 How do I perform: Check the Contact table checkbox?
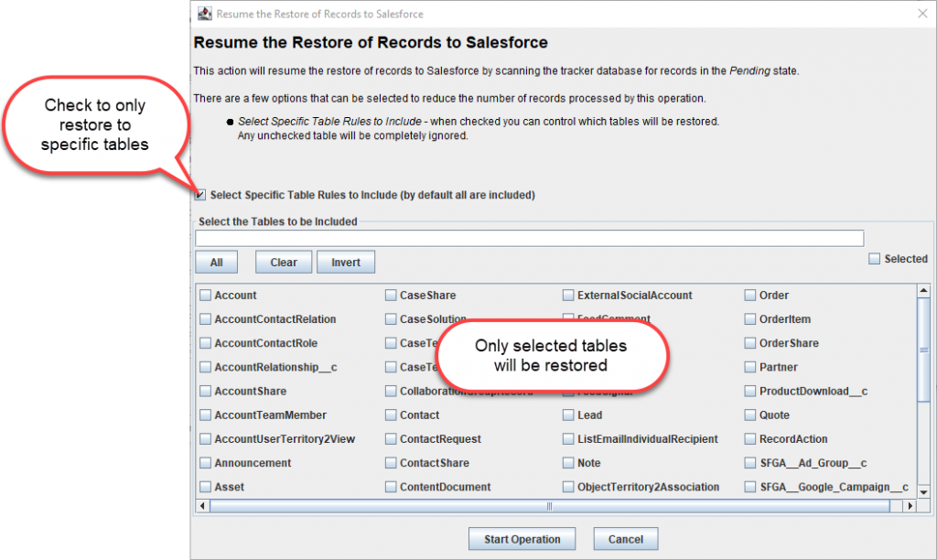(391, 415)
